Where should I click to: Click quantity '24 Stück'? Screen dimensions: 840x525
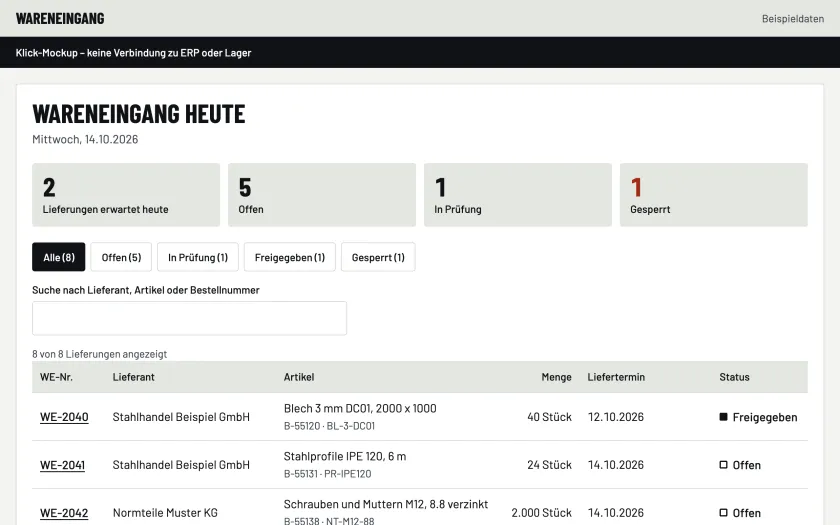549,465
